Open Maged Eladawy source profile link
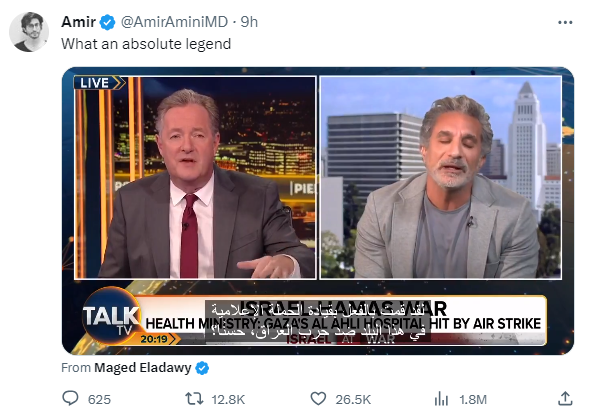This screenshot has width=591, height=419. (142, 368)
